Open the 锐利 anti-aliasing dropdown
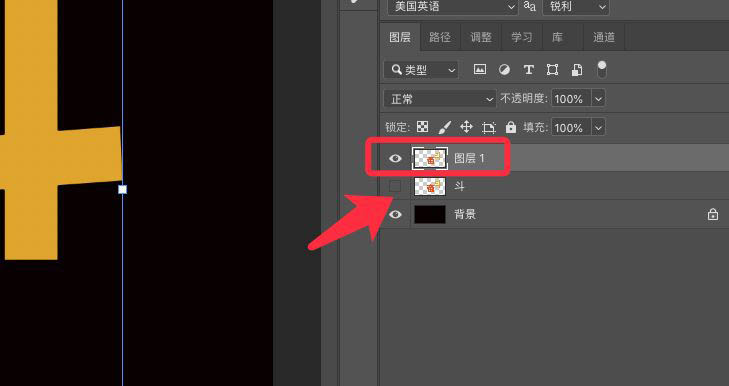The width and height of the screenshot is (729, 386). point(576,7)
